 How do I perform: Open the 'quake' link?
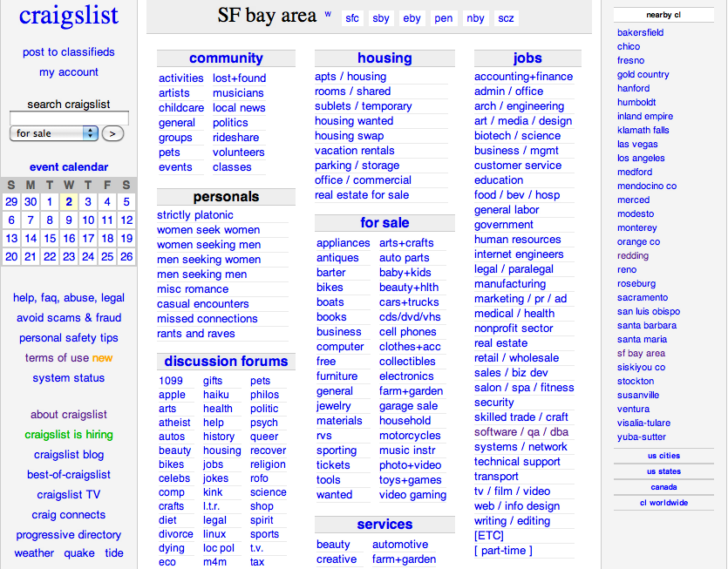tap(79, 553)
